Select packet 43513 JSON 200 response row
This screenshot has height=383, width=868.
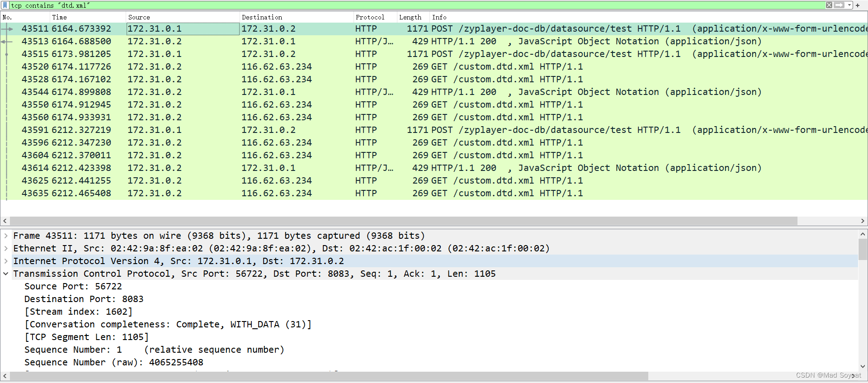pos(434,41)
